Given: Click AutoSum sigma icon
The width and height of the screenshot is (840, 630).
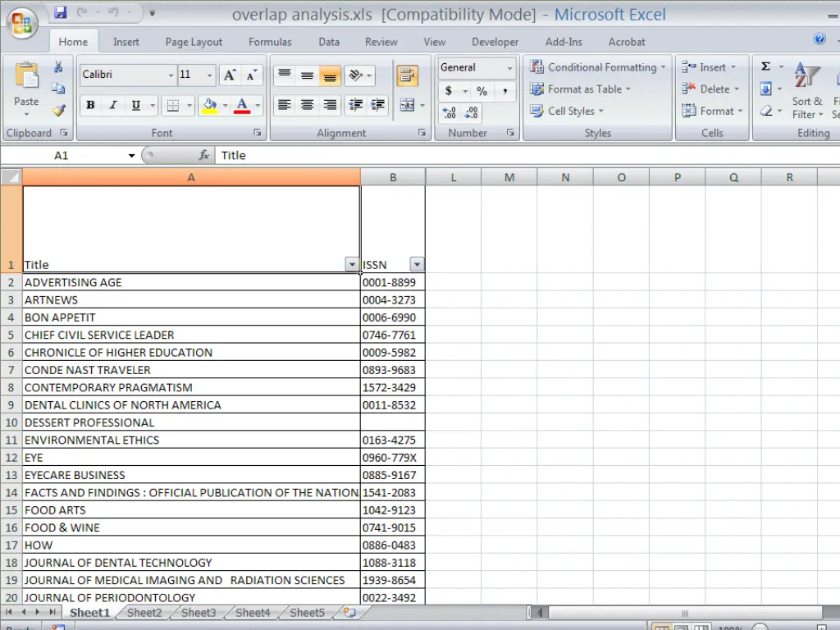Looking at the screenshot, I should [765, 66].
